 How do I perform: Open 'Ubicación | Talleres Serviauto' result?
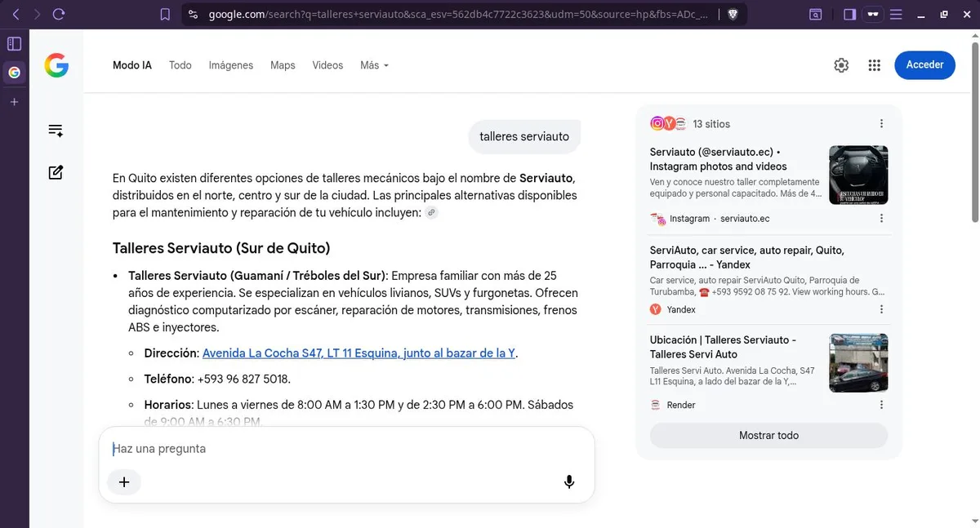click(x=723, y=347)
